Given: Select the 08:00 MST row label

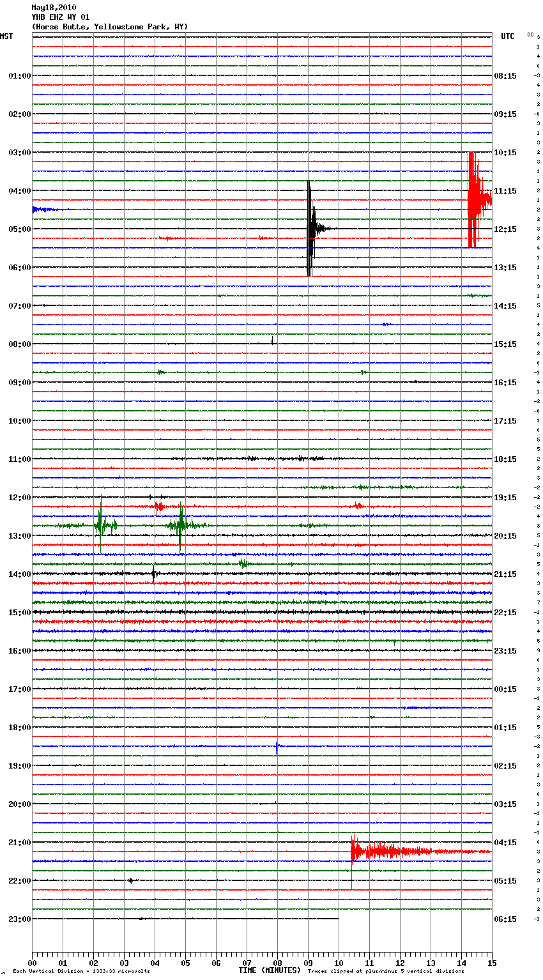Looking at the screenshot, I should click(x=20, y=344).
